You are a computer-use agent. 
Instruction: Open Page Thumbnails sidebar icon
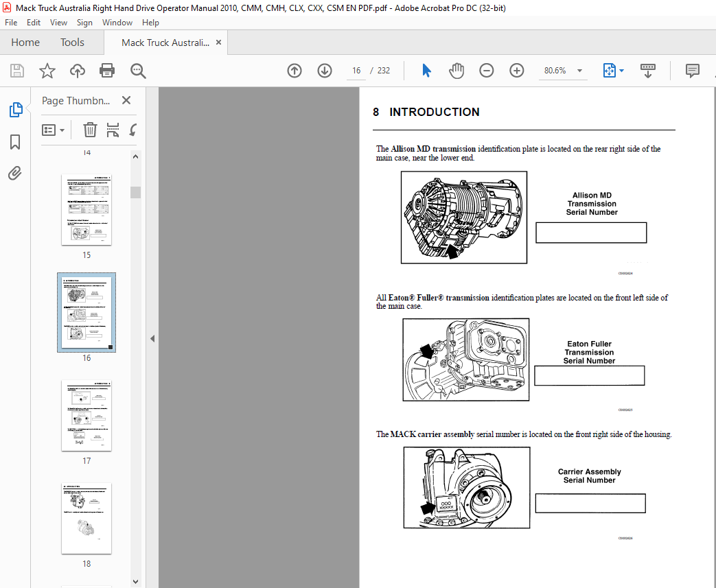click(16, 110)
